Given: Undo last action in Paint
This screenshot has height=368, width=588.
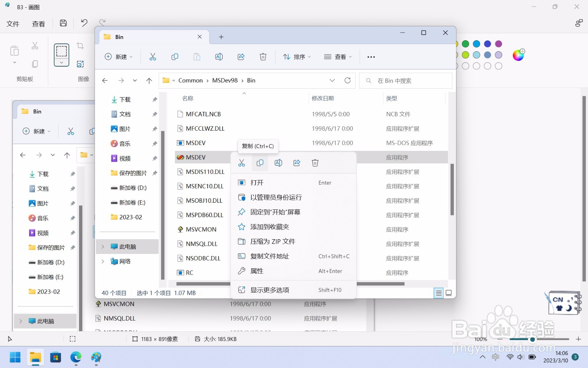Looking at the screenshot, I should coord(84,23).
